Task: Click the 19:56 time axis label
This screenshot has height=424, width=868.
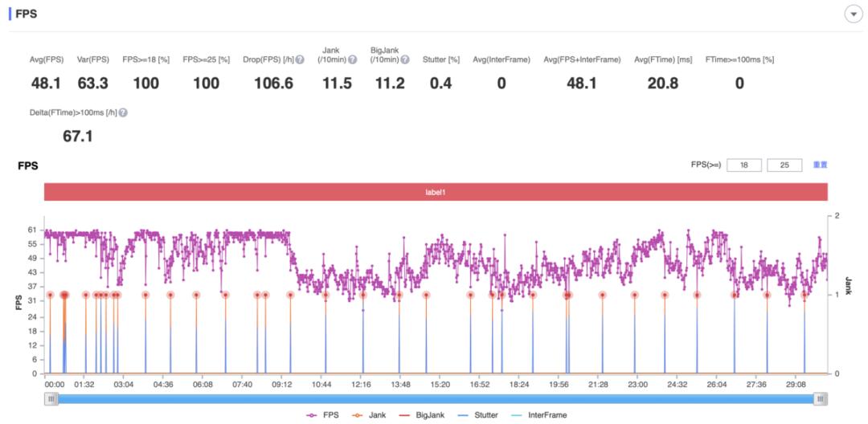Action: coord(559,384)
